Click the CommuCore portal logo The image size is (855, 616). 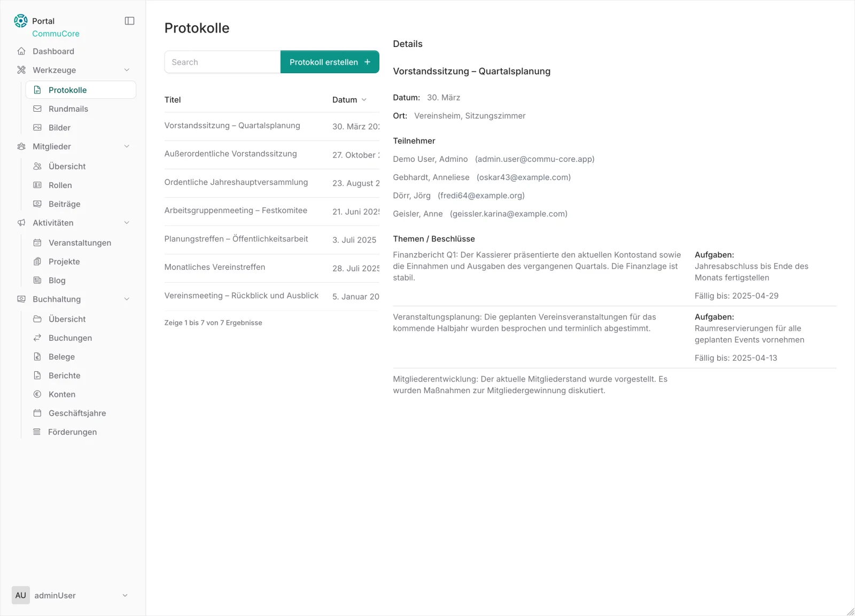(20, 20)
